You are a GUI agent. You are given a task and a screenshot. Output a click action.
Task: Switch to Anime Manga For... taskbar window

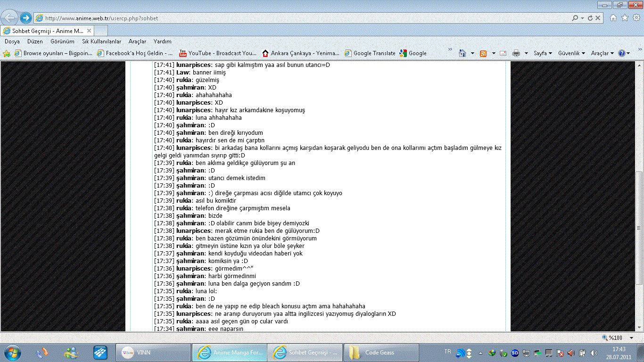click(x=229, y=352)
